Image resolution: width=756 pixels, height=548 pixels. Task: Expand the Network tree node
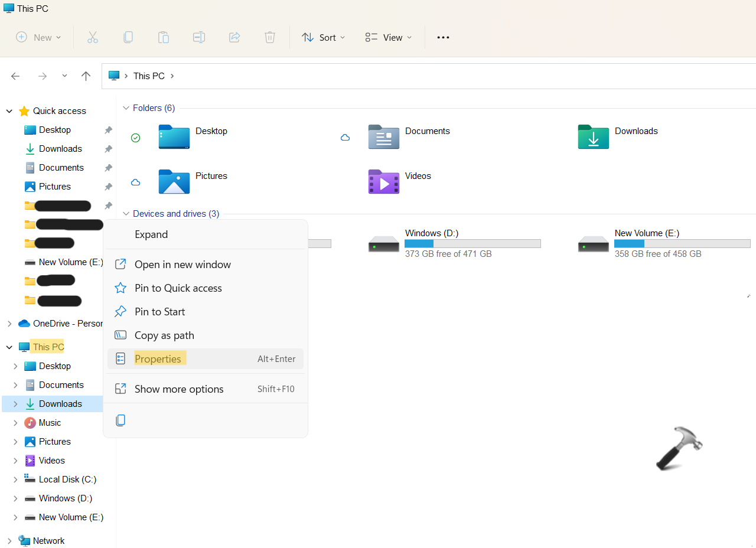tap(9, 541)
